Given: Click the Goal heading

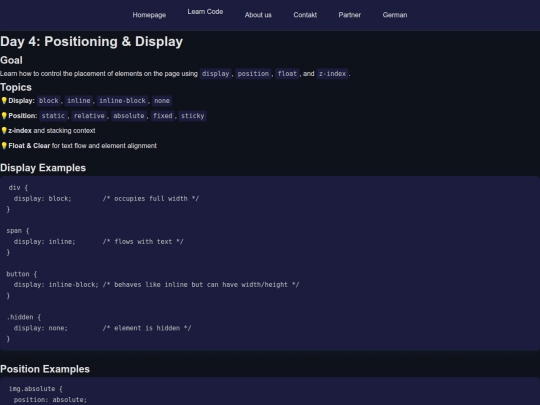Looking at the screenshot, I should [x=11, y=60].
